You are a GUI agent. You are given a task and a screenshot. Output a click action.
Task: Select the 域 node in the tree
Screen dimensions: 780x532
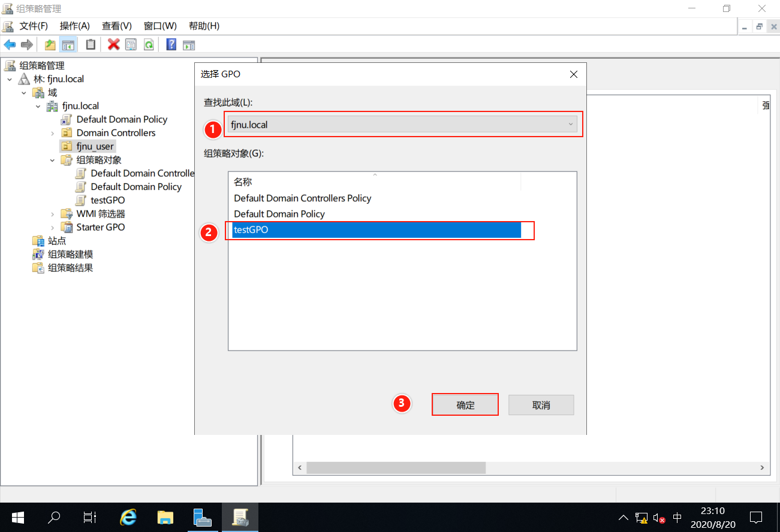[x=53, y=92]
